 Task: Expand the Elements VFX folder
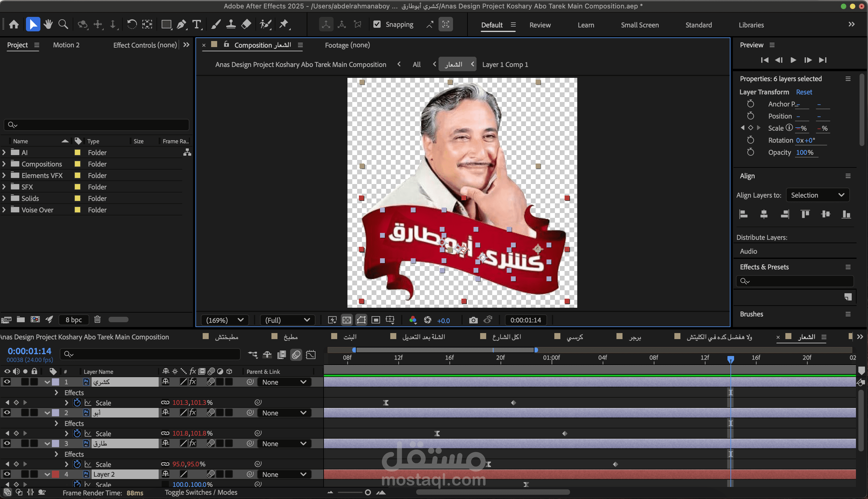[x=4, y=176]
